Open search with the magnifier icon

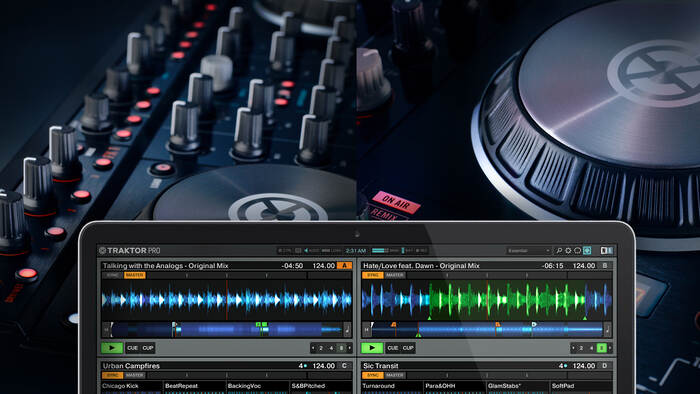(x=558, y=251)
